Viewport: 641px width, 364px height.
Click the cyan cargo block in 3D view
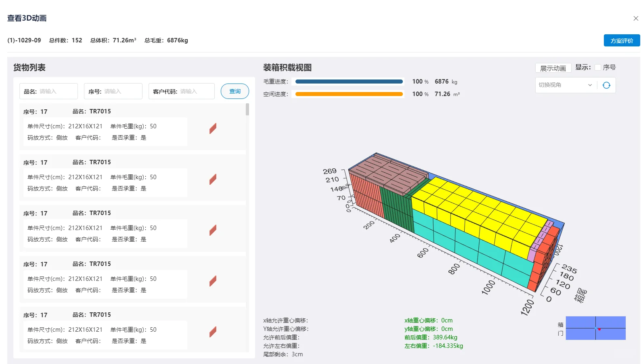pyautogui.click(x=472, y=248)
